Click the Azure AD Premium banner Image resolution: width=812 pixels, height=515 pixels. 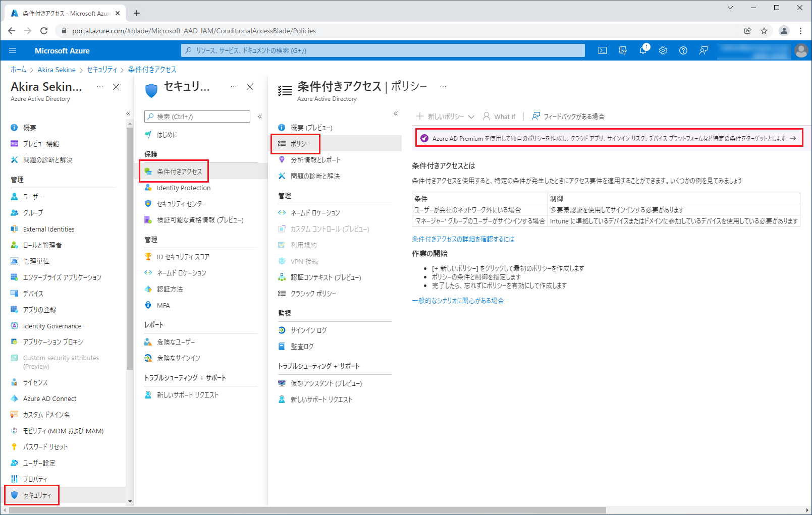pos(609,138)
